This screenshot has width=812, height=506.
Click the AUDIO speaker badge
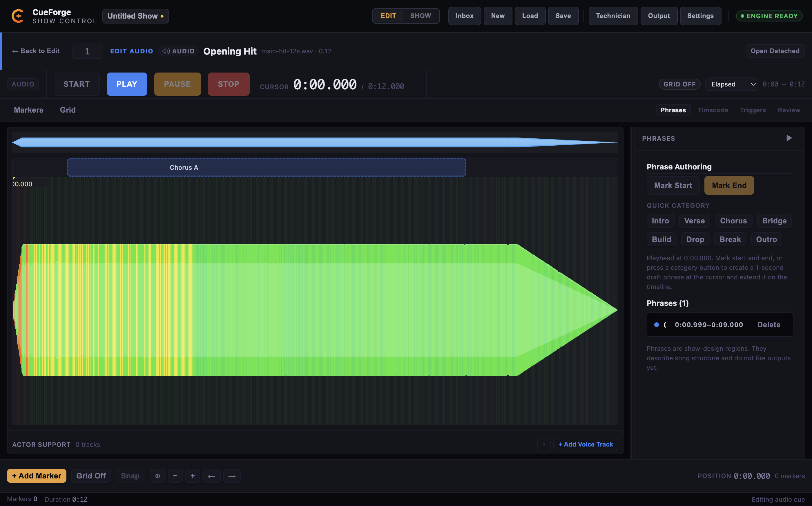pos(178,51)
